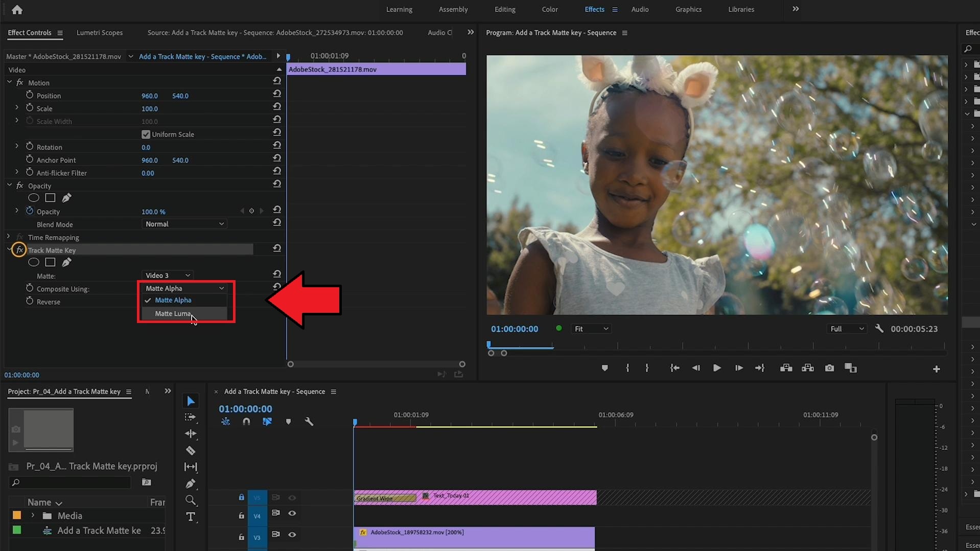Switch to the Lumetri Scopes tab

coord(100,33)
